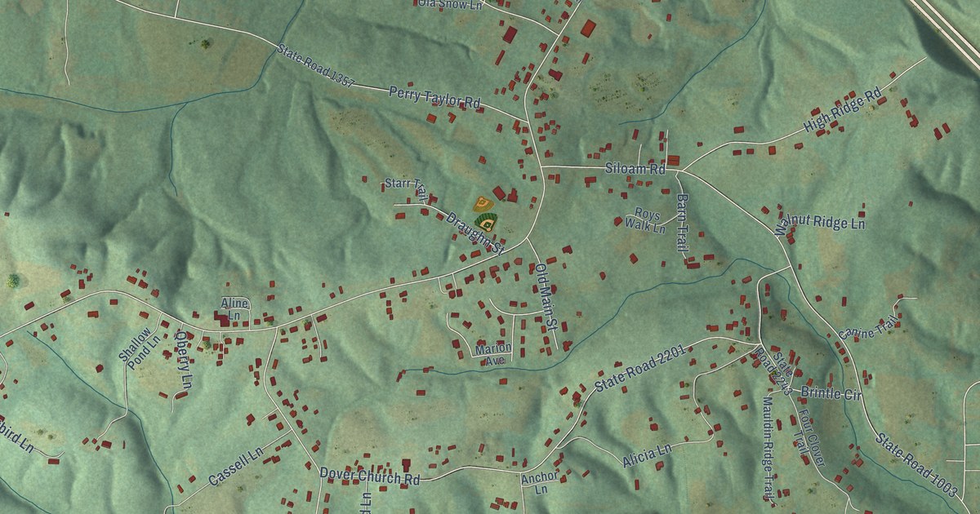Click the Ola Snow Ln label
The image size is (980, 514).
tap(451, 4)
